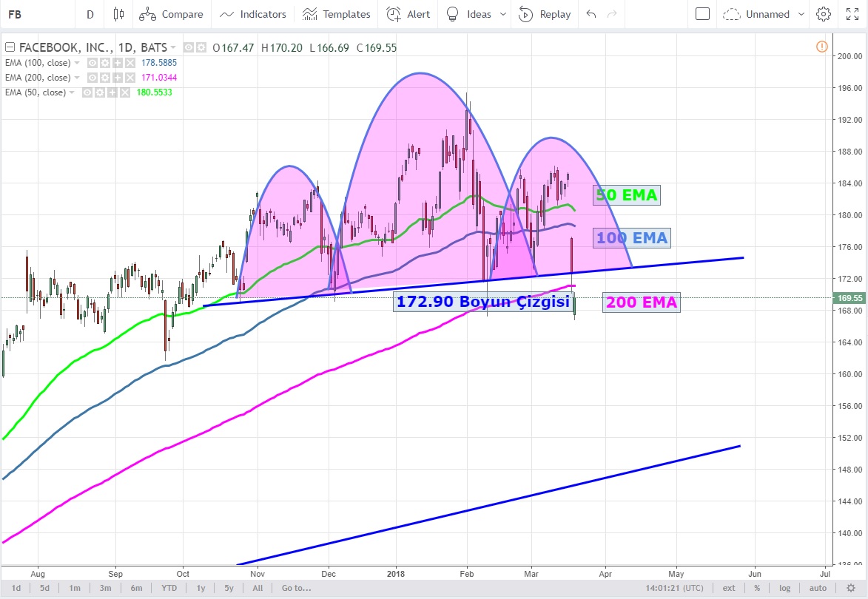The height and width of the screenshot is (599, 868).
Task: Expand EMA (50, close) dropdown arrow
Action: click(x=72, y=93)
